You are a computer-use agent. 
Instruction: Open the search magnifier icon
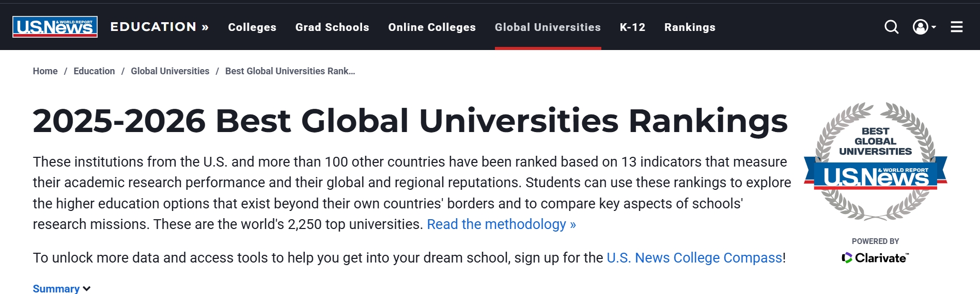[891, 27]
